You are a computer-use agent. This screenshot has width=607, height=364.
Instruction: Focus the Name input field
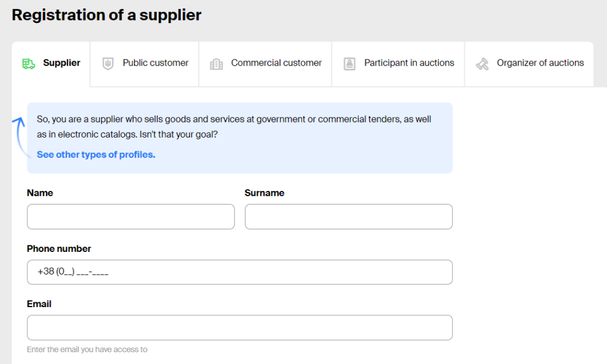pyautogui.click(x=130, y=217)
